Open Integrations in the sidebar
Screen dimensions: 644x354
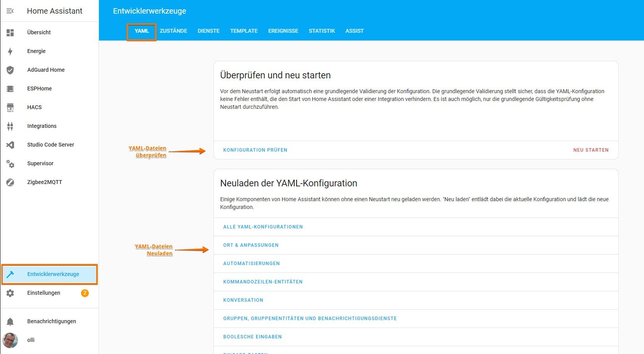pos(49,126)
